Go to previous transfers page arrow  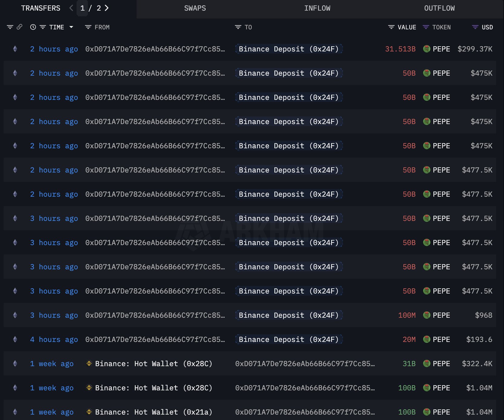[71, 8]
